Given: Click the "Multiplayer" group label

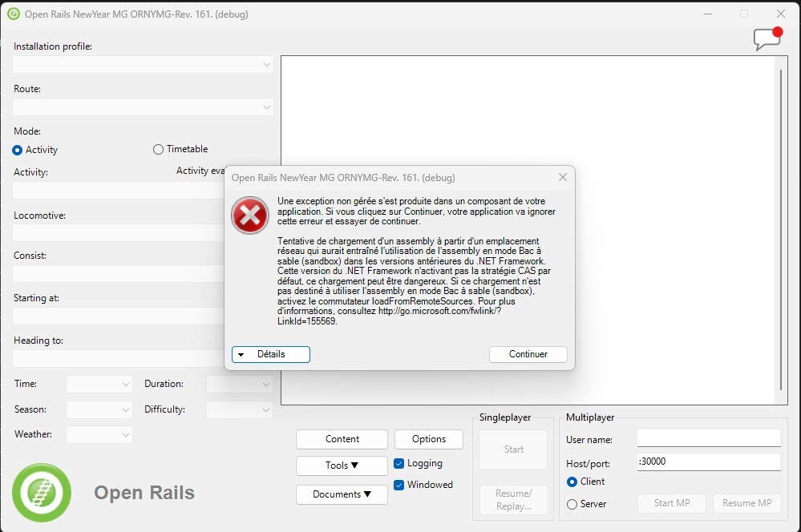Looking at the screenshot, I should coord(590,417).
